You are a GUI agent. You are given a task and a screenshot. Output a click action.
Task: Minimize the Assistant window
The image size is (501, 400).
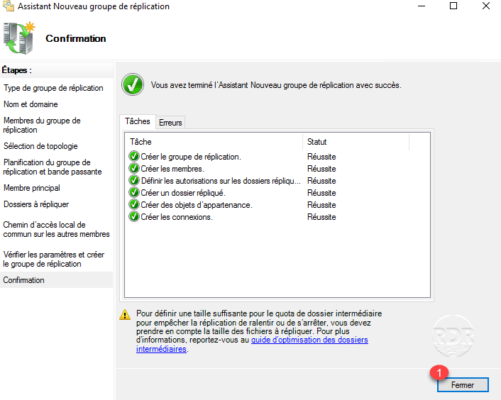click(421, 6)
